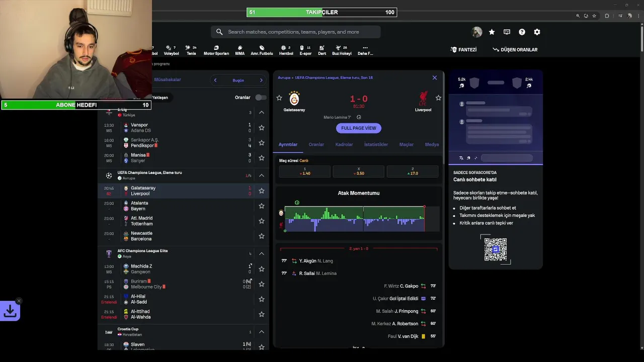Click the FULL PAGE VIEW button
This screenshot has height=362, width=644.
(359, 128)
